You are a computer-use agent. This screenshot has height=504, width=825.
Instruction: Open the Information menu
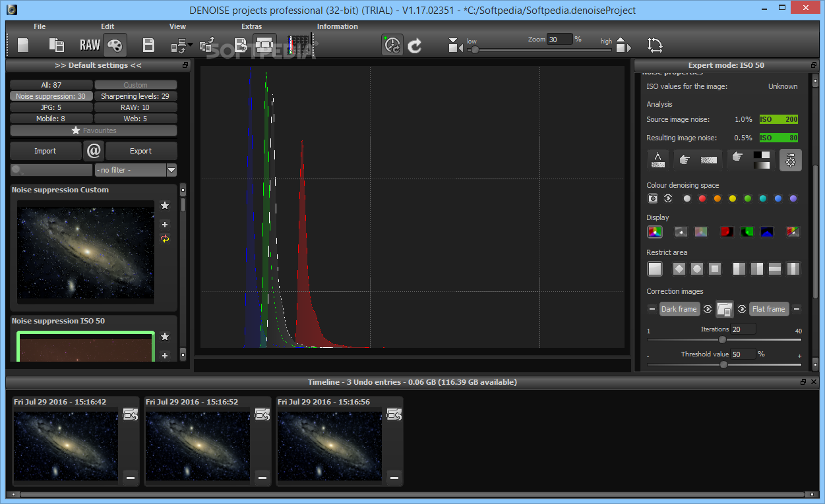click(337, 26)
